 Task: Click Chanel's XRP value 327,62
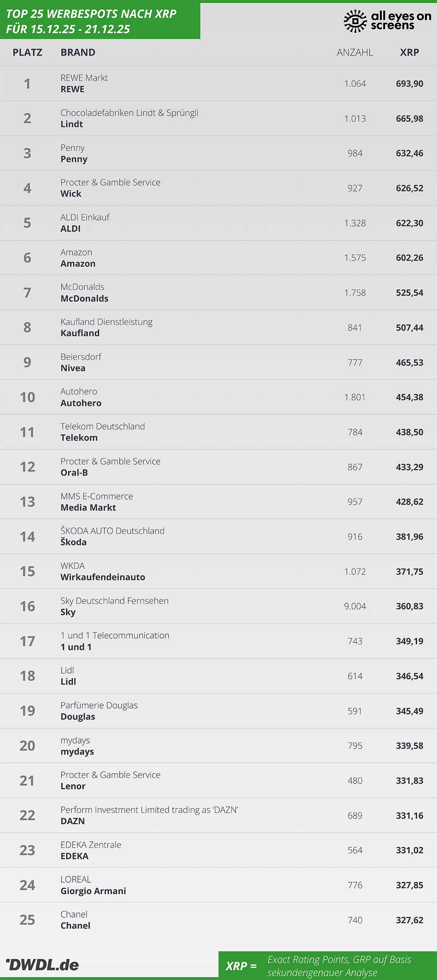[409, 920]
